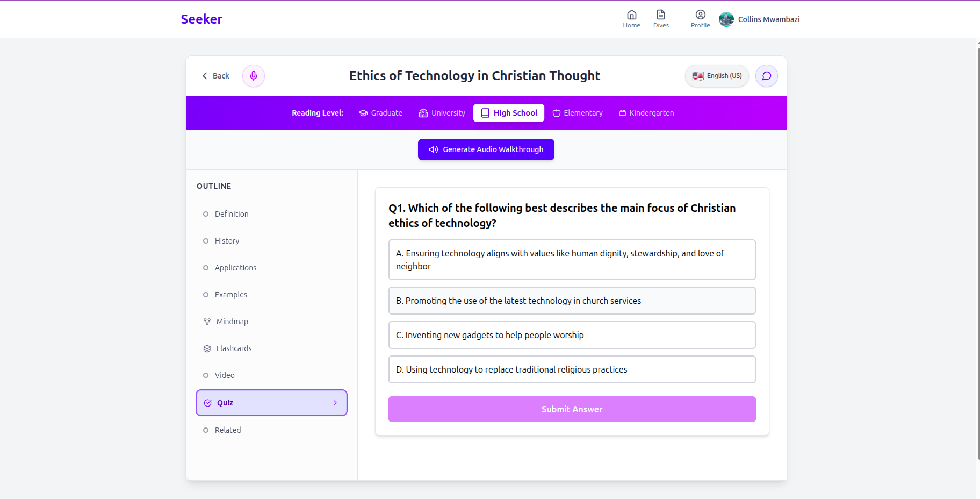Image resolution: width=980 pixels, height=499 pixels.
Task: Open Applications in the outline
Action: click(x=271, y=268)
